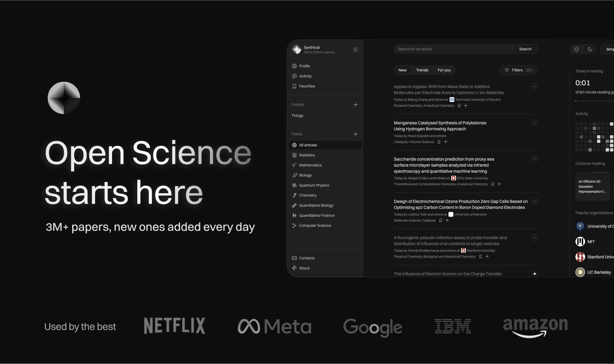Image resolution: width=614 pixels, height=364 pixels.
Task: Collapse the sidebar with the chevron button
Action: (356, 49)
